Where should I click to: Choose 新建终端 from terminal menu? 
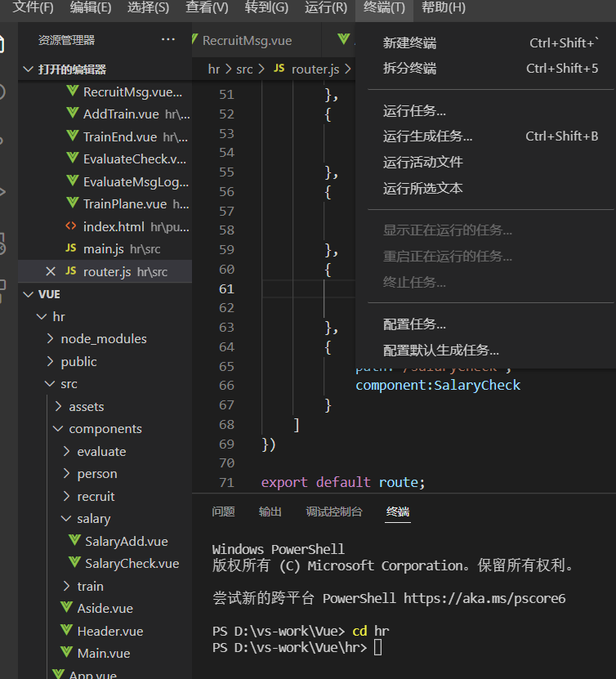click(x=491, y=42)
